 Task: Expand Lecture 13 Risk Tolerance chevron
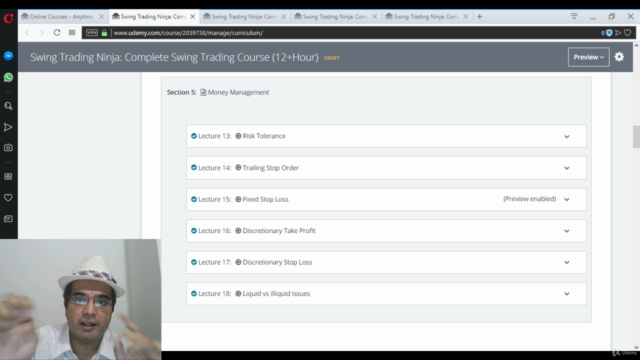tap(567, 137)
